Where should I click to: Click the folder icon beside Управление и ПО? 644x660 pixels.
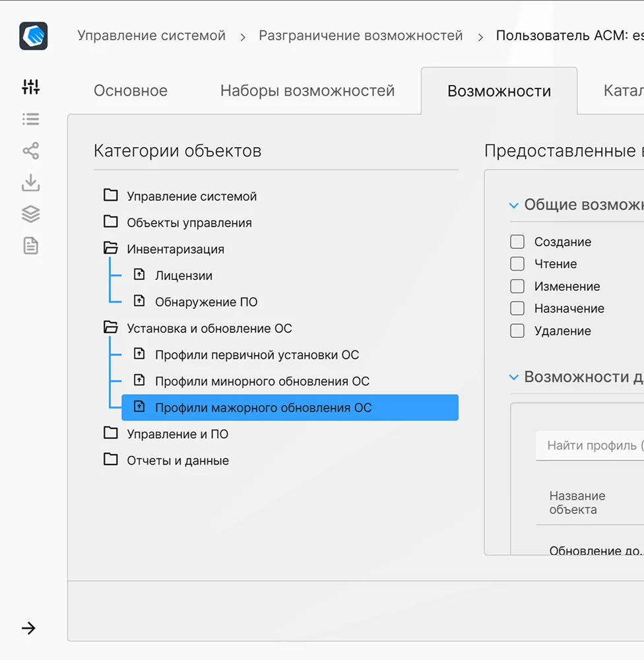111,433
